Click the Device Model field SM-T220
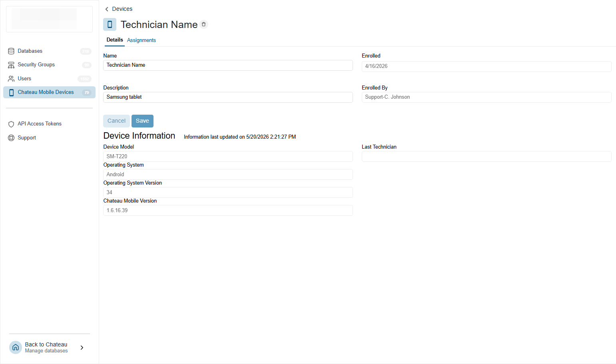The image size is (616, 364). coord(228,156)
